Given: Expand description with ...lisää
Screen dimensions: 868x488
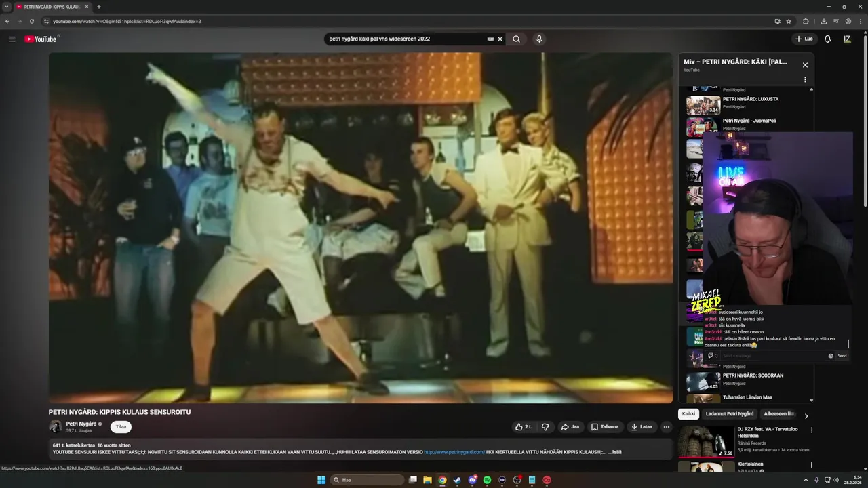Looking at the screenshot, I should tap(614, 452).
